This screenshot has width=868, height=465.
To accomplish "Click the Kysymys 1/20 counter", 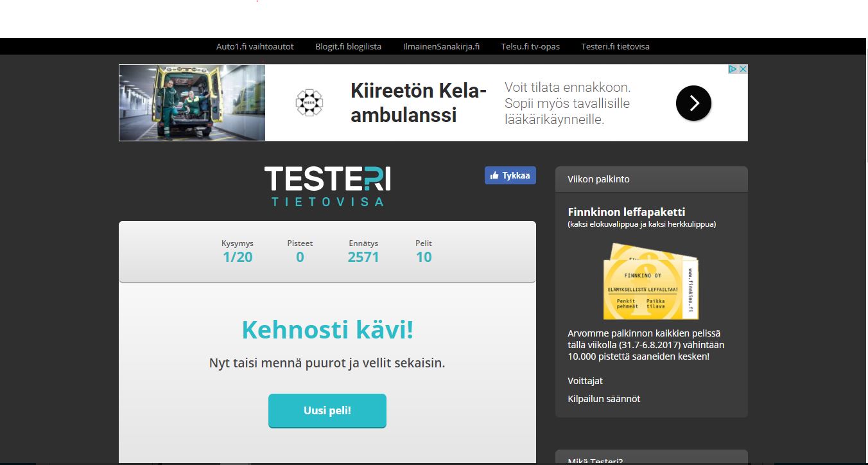I will coord(238,252).
